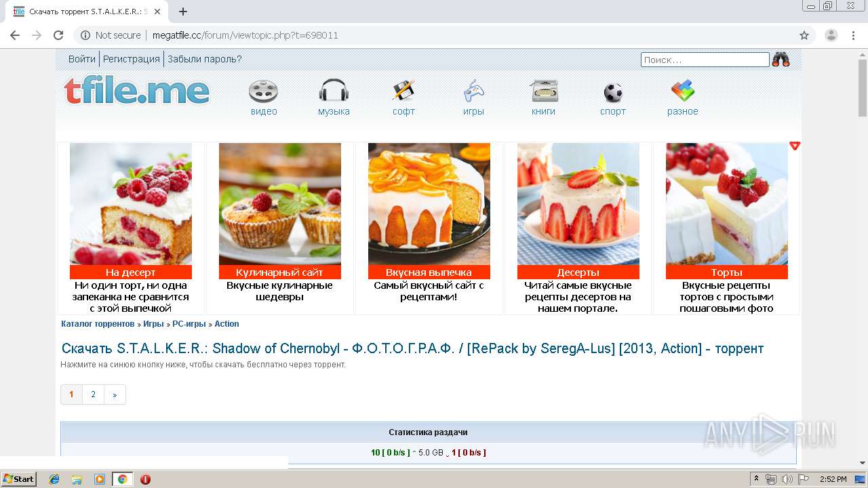Click the orange Торты ad caption
Image resolution: width=868 pixels, height=488 pixels.
point(727,272)
